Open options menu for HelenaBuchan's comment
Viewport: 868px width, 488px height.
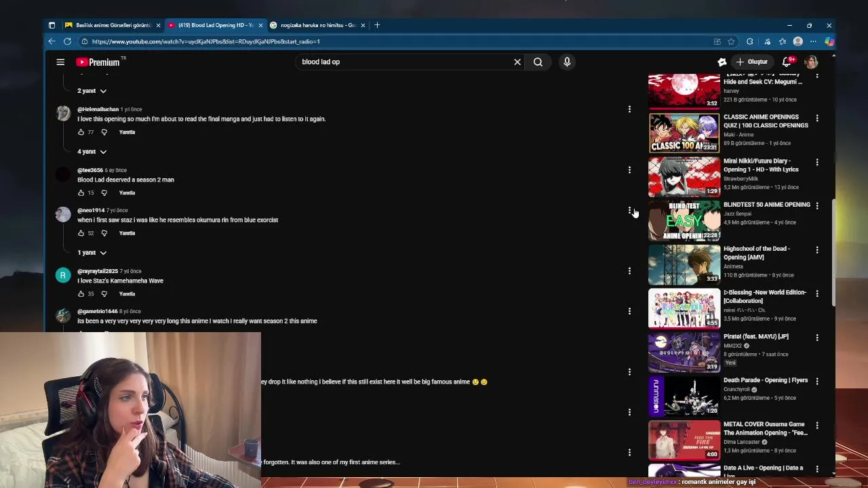(629, 109)
